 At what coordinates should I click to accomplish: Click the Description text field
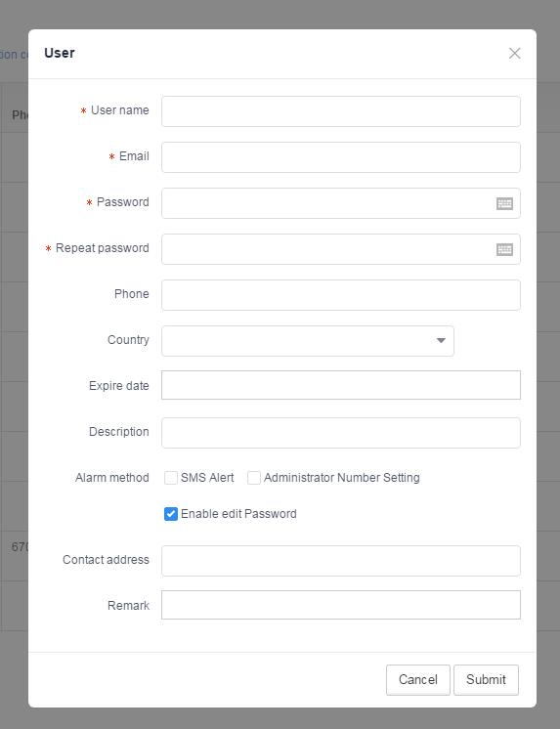341,433
